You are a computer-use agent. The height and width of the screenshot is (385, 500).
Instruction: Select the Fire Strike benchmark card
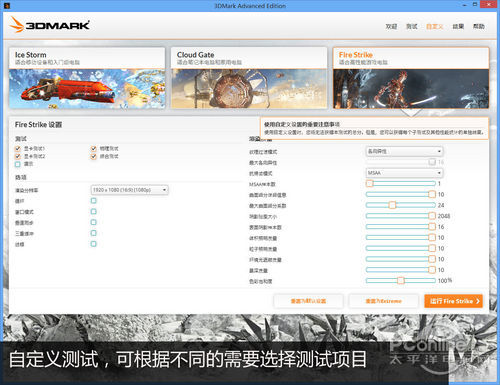click(x=411, y=78)
